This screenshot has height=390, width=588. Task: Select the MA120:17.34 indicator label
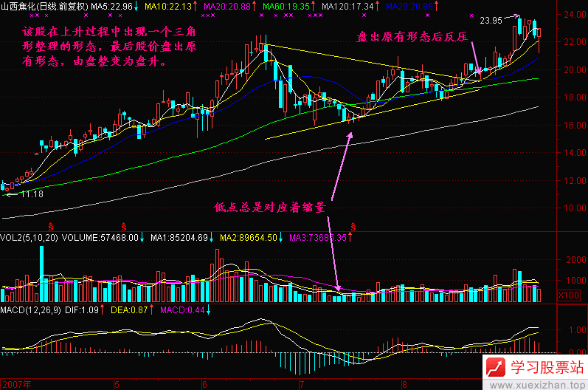pyautogui.click(x=347, y=6)
